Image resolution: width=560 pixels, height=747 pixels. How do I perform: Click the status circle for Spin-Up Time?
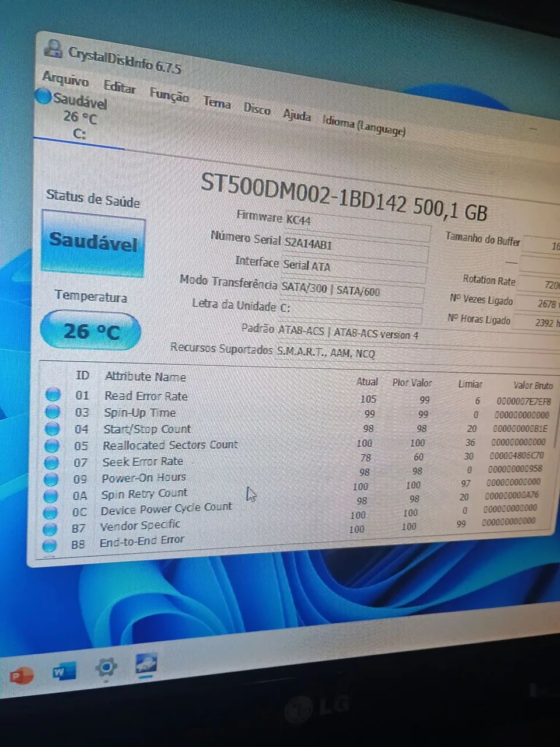[x=52, y=411]
